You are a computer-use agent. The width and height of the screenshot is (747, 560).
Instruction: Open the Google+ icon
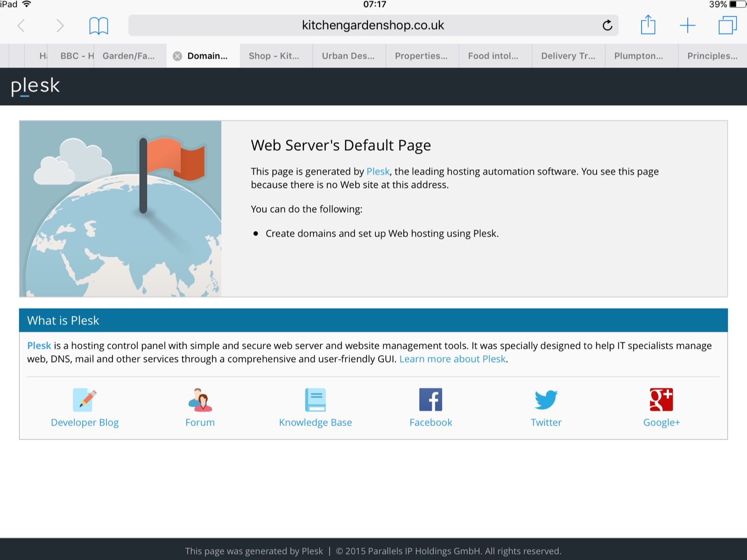(661, 400)
